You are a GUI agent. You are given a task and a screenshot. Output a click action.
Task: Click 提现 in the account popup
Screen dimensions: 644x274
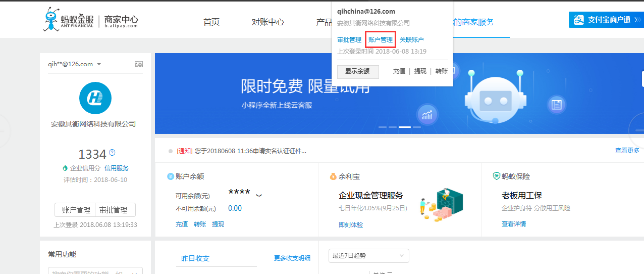pyautogui.click(x=420, y=71)
